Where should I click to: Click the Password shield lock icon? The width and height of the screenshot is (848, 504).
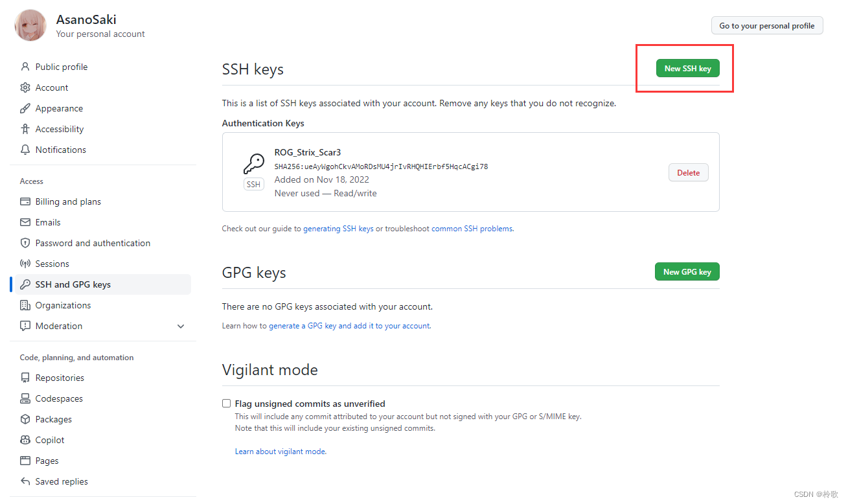(25, 243)
